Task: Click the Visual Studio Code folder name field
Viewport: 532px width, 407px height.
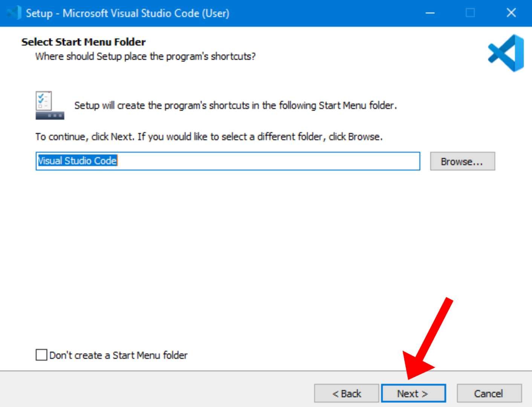Action: tap(228, 161)
